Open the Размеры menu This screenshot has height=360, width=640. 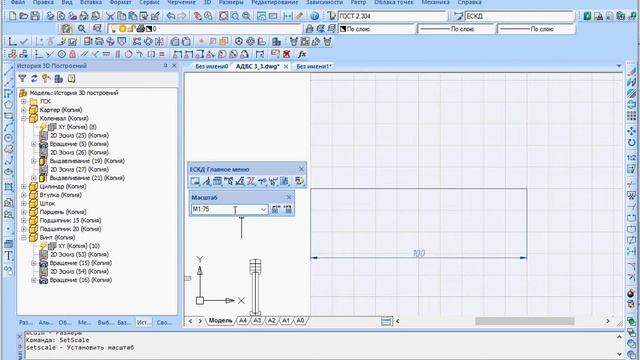[231, 2]
